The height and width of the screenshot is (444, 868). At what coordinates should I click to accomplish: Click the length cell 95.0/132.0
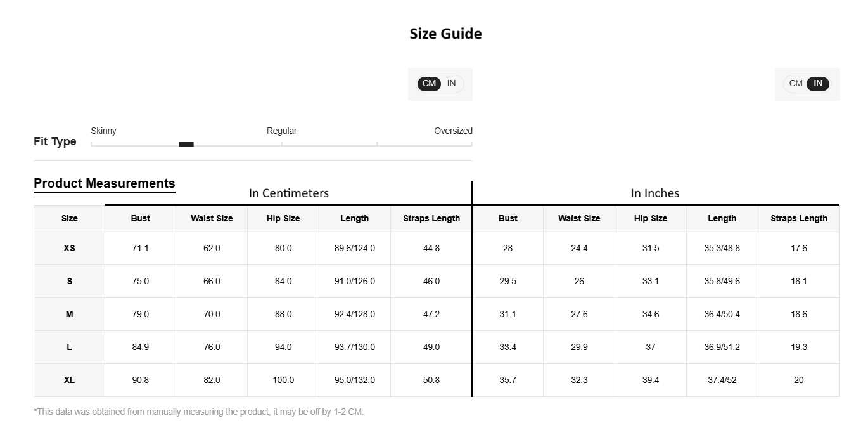coord(355,380)
